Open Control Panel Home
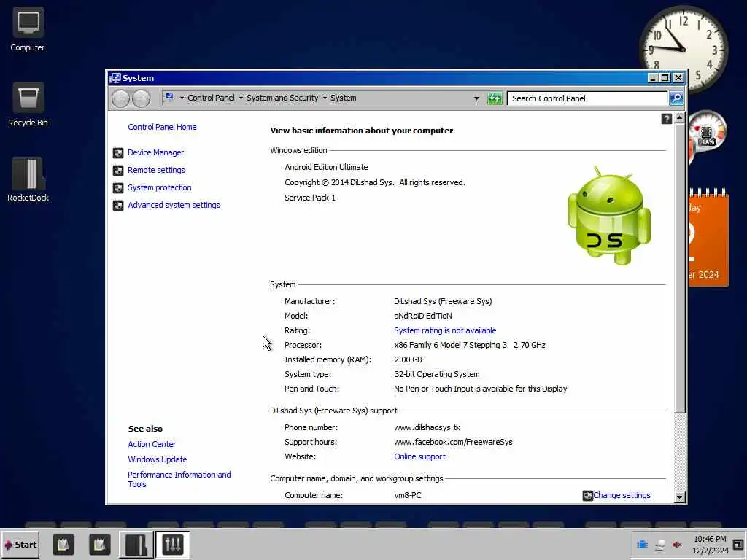Image resolution: width=747 pixels, height=560 pixels. coord(162,127)
